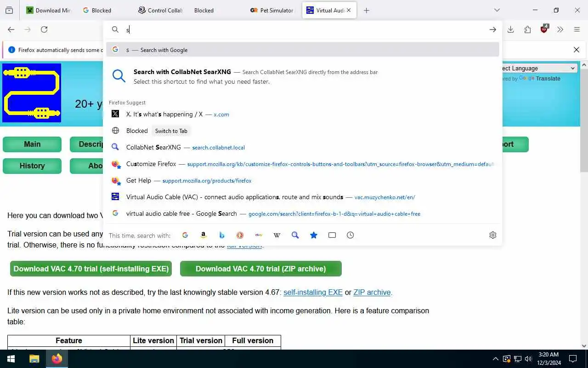Screen dimensions: 588x368
Task: Switch to Download Minecraft tab
Action: (x=49, y=10)
